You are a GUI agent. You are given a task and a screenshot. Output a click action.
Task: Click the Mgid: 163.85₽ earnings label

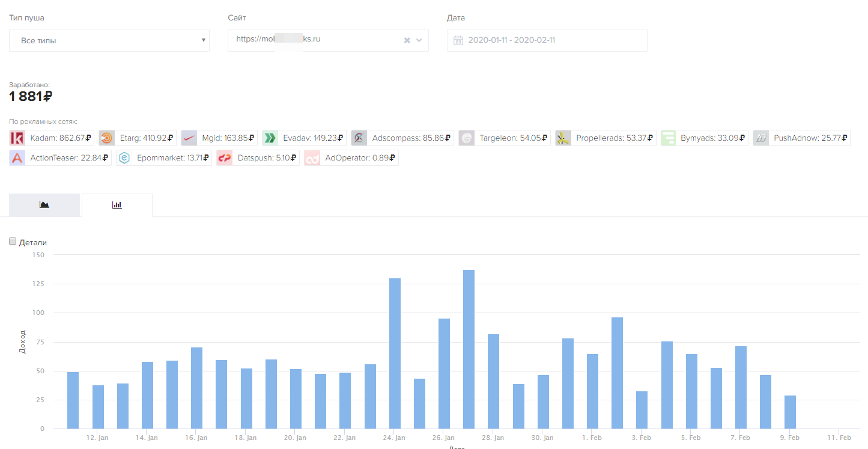click(x=229, y=138)
